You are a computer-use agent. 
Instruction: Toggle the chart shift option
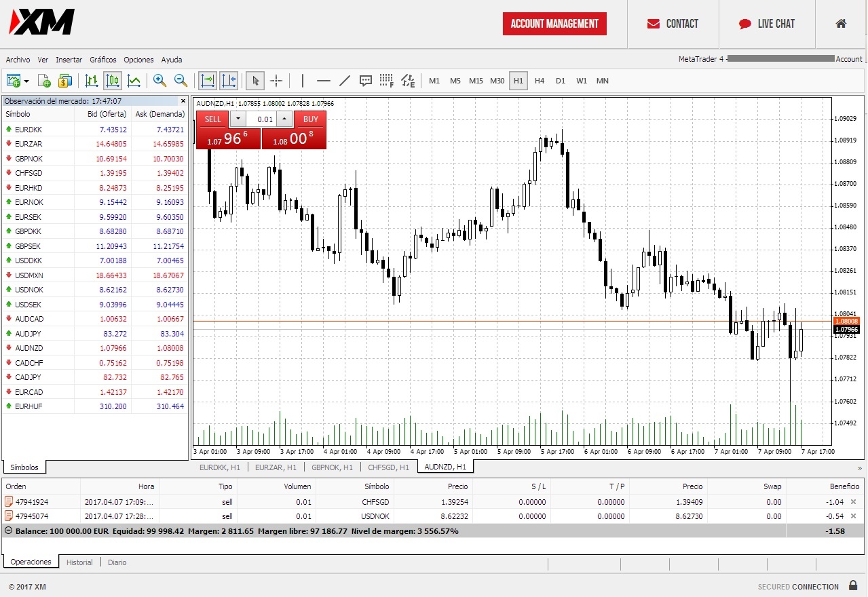tap(228, 81)
